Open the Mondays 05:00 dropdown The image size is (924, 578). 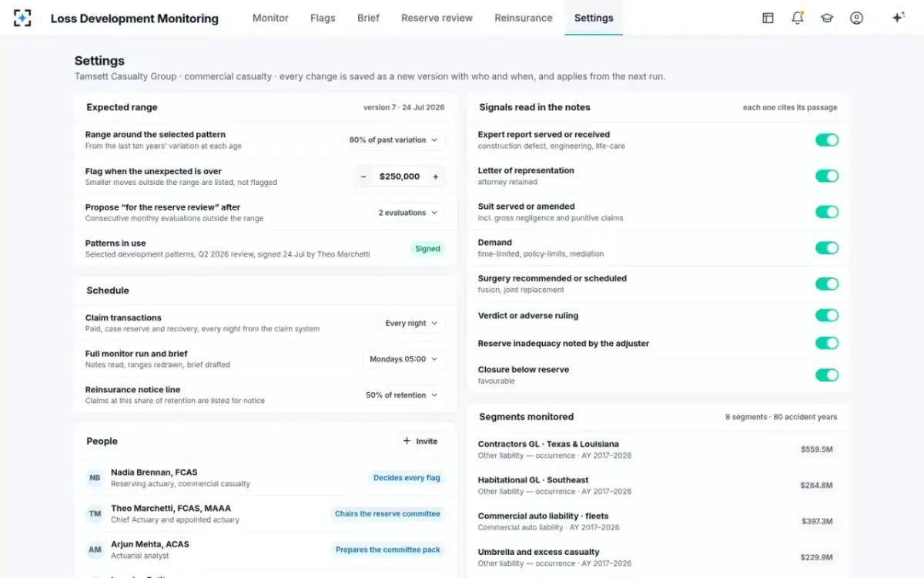[403, 359]
